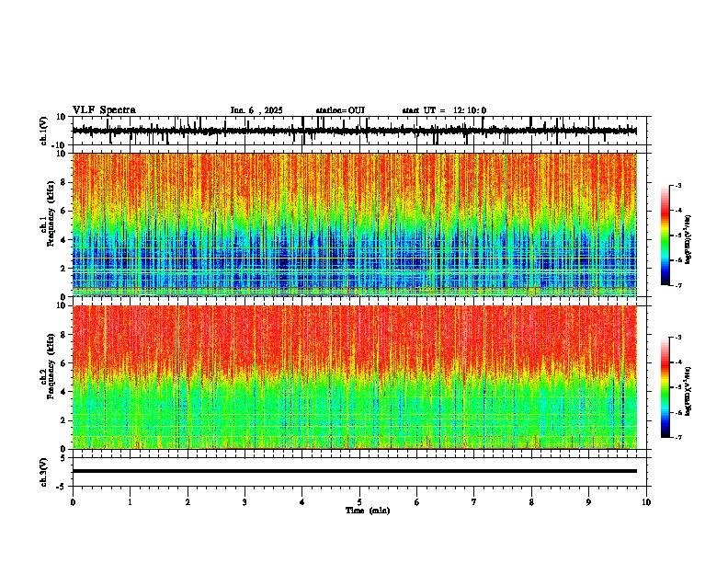Click the ch.3 flat voltage trace

(x=354, y=471)
